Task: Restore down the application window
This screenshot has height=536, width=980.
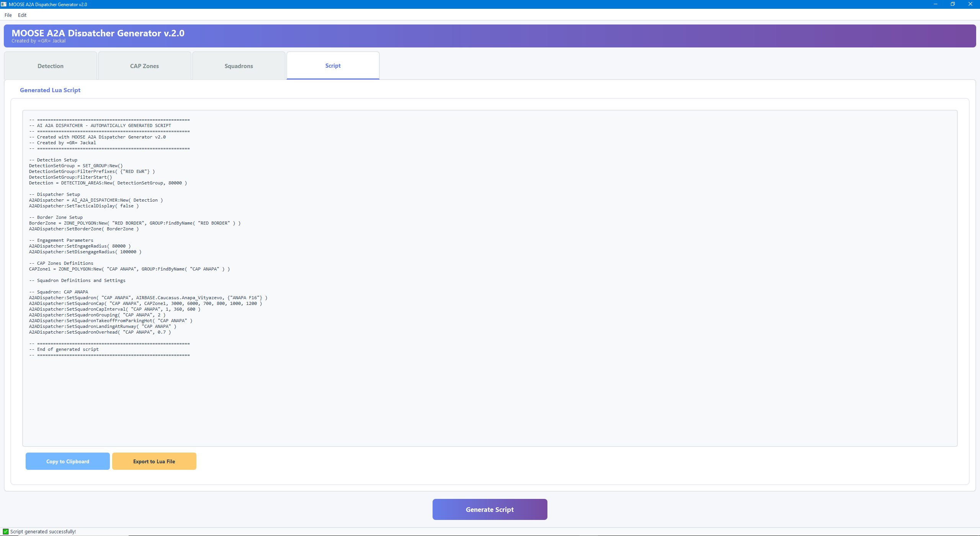Action: coord(953,4)
